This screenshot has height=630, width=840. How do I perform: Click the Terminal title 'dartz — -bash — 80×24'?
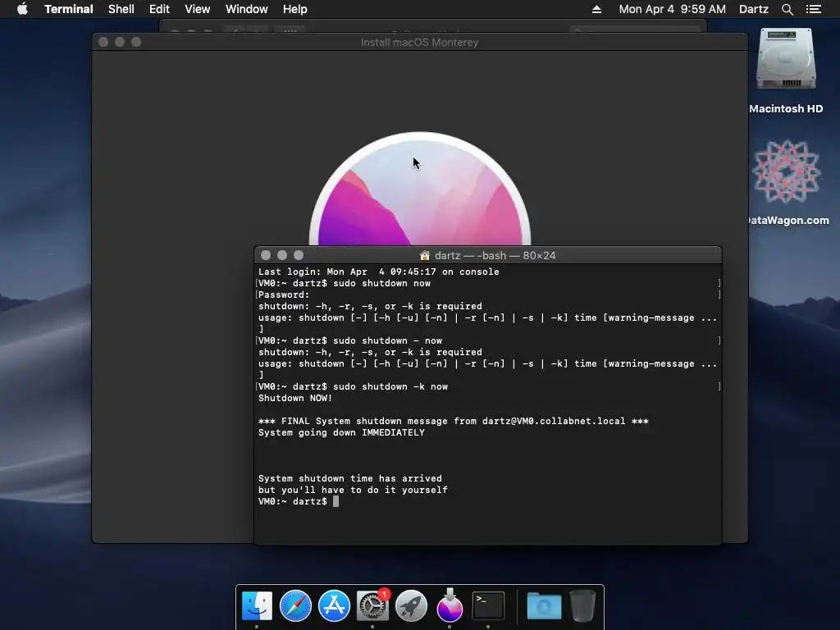[x=495, y=256]
